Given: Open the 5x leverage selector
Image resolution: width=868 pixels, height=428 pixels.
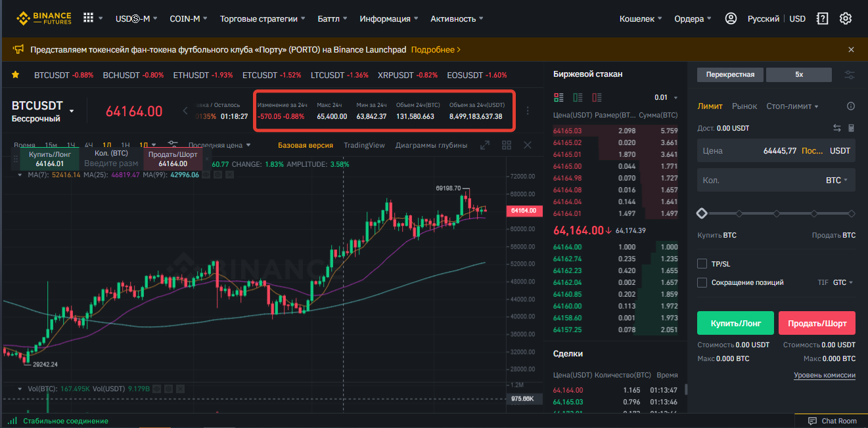Looking at the screenshot, I should click(799, 75).
